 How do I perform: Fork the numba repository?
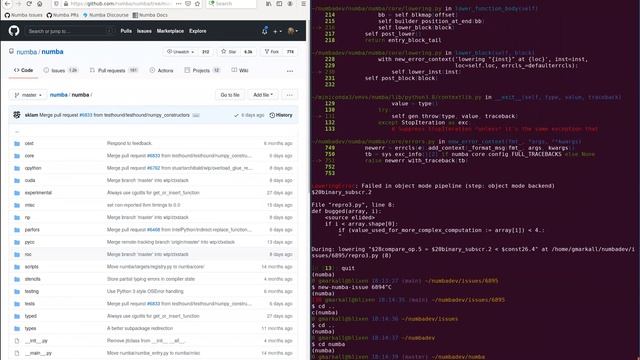[271, 52]
